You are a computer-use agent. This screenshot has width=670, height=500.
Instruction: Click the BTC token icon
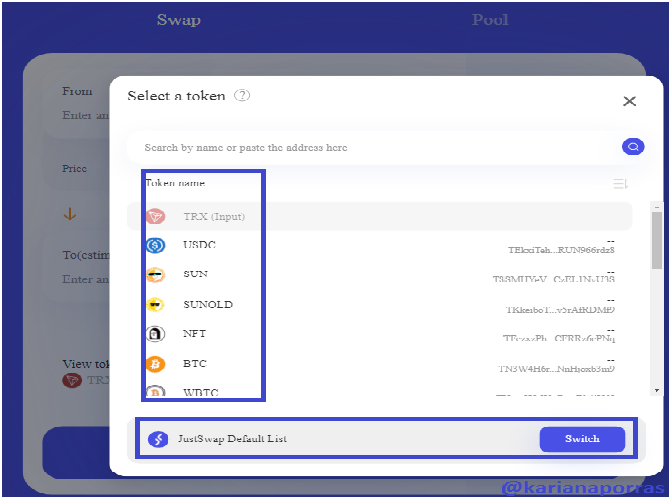pyautogui.click(x=156, y=364)
